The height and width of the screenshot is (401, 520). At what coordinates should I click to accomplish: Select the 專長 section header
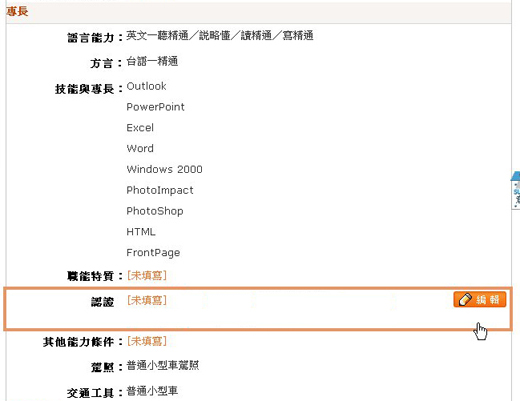17,11
